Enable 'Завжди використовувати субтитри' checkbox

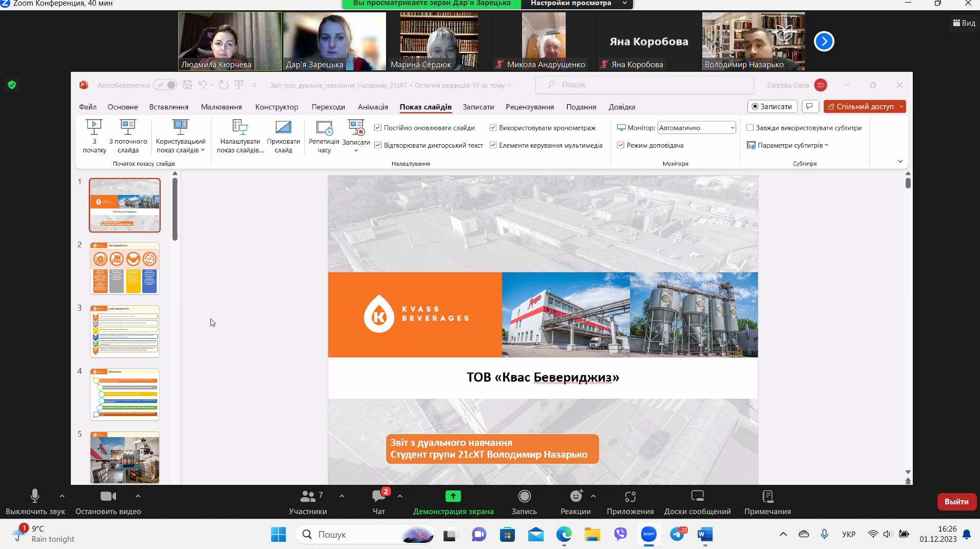750,128
